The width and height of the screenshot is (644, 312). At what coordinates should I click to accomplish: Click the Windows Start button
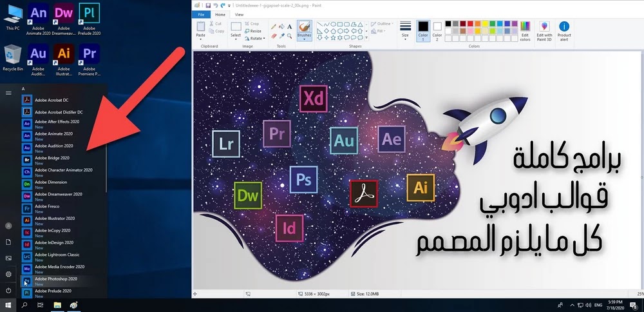coord(8,305)
